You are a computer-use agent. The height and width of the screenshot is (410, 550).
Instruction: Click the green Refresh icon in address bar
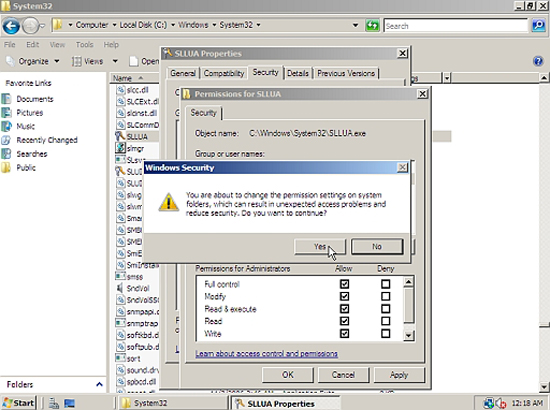(x=372, y=25)
